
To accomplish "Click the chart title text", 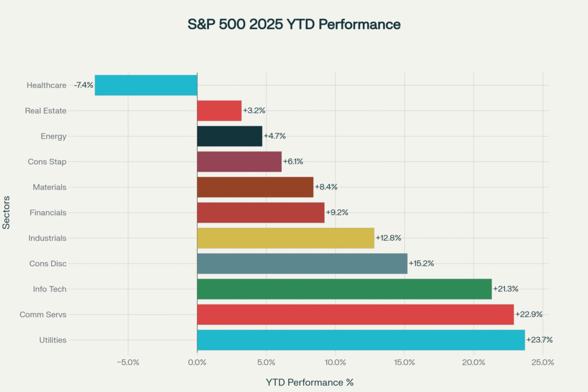I will point(294,25).
